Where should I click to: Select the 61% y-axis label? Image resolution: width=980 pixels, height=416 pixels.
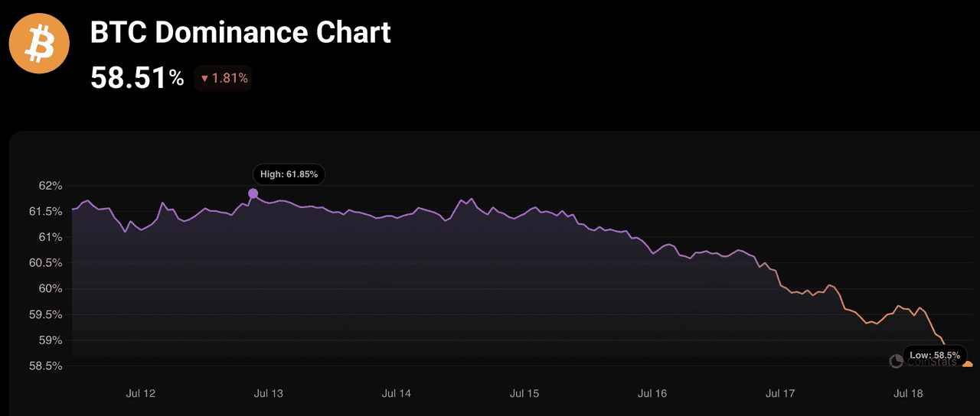[x=50, y=237]
